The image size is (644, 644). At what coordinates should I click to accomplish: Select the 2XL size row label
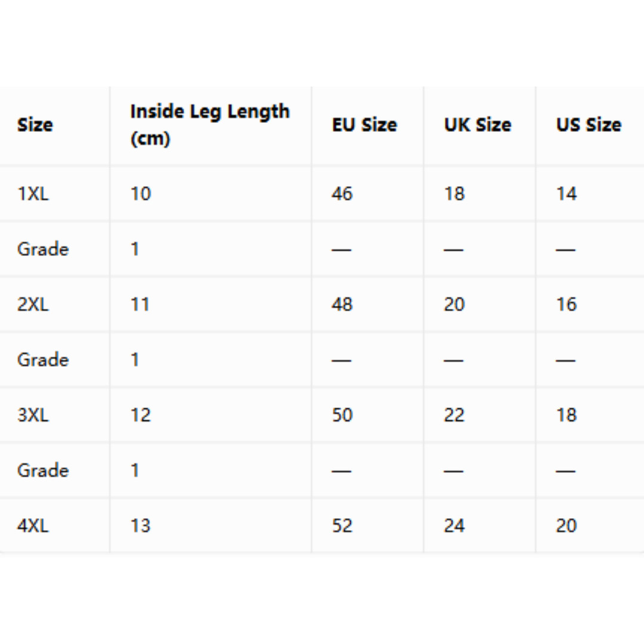[33, 304]
